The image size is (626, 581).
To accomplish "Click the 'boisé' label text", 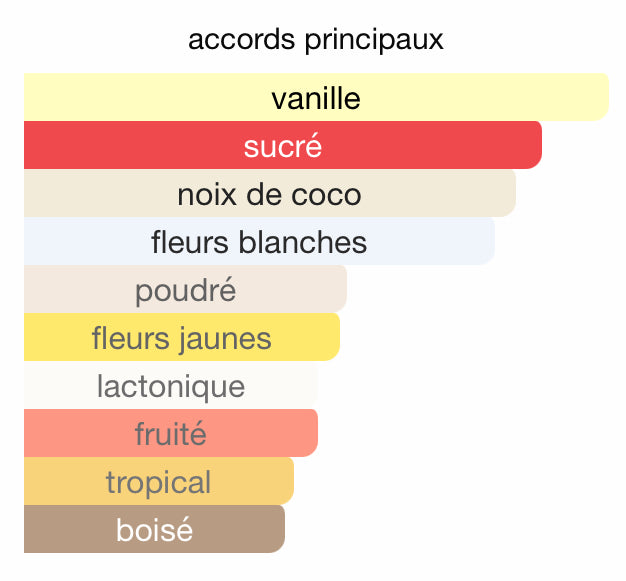I will 154,530.
